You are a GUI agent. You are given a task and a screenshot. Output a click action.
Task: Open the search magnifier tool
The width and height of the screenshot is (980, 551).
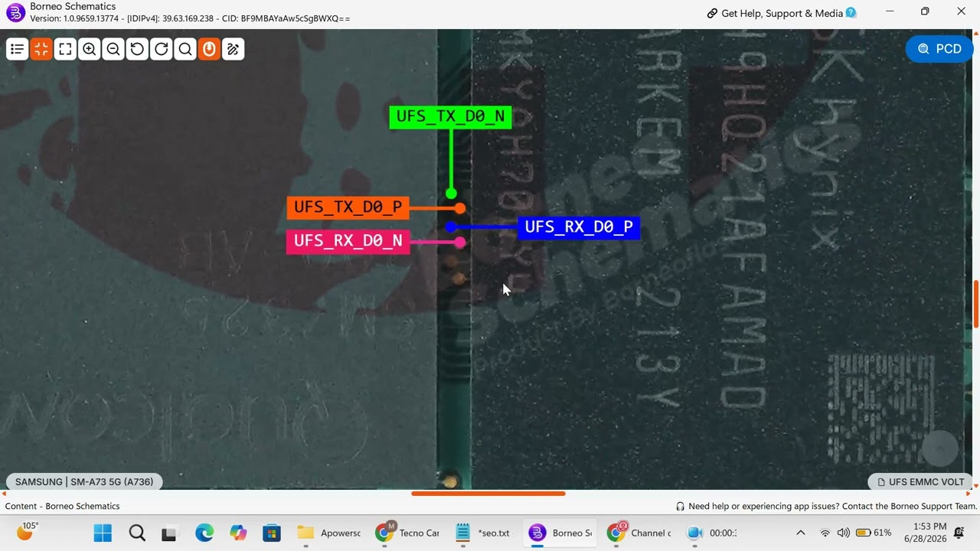(185, 49)
